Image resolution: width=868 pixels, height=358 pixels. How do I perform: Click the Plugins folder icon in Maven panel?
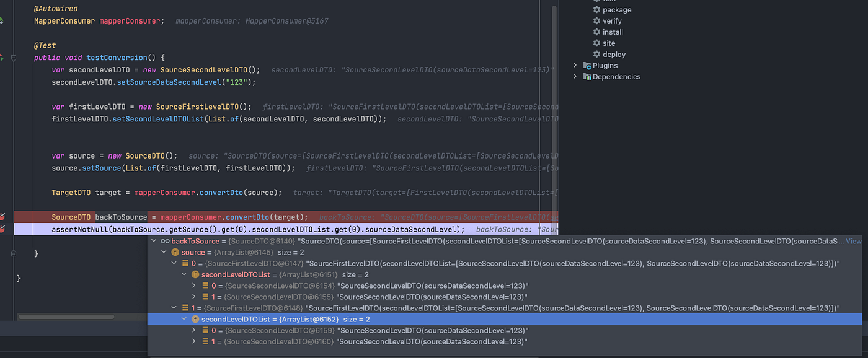[587, 65]
